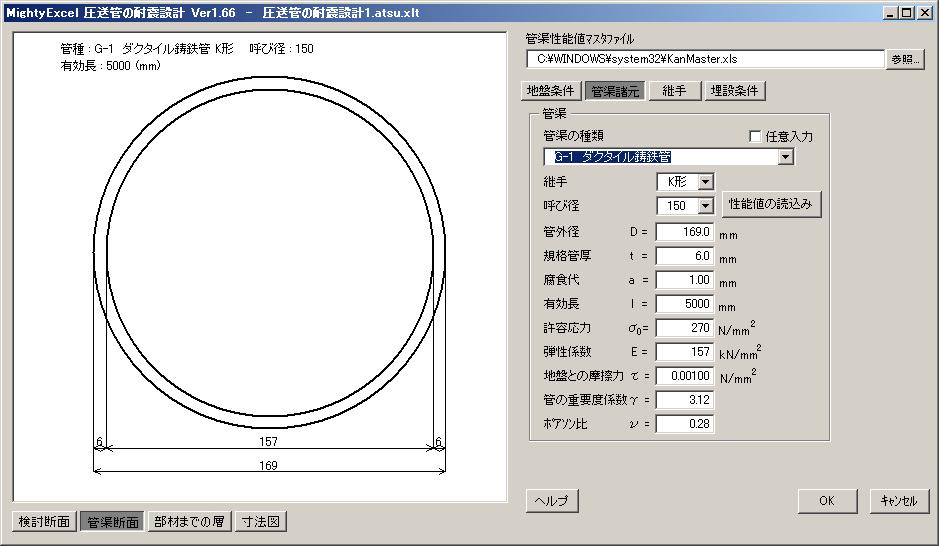Click the master file path field

pos(705,59)
